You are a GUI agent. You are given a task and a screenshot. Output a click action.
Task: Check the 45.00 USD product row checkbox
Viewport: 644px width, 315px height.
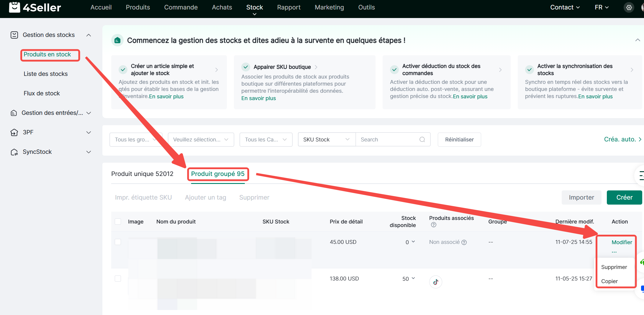(118, 242)
